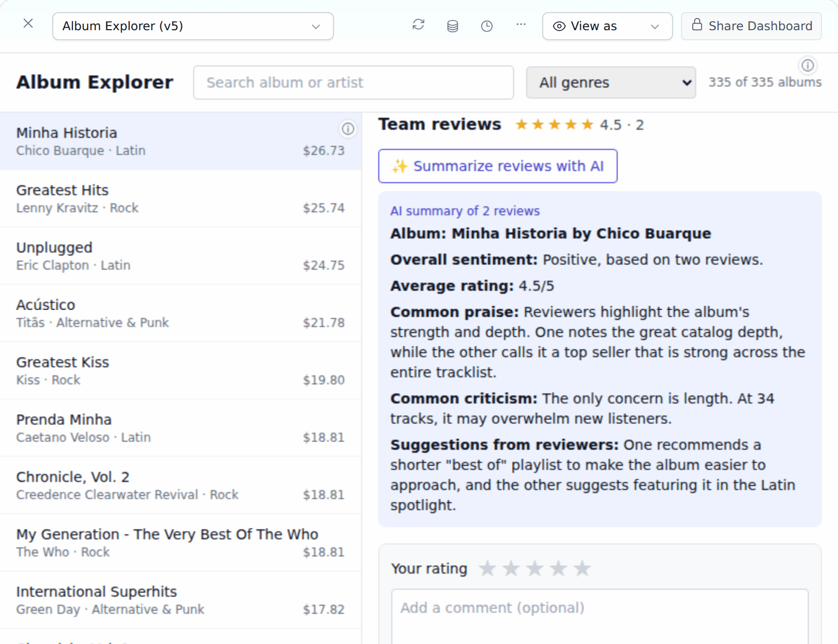Click the info icon on Minha Historia row
This screenshot has width=838, height=644.
(348, 129)
